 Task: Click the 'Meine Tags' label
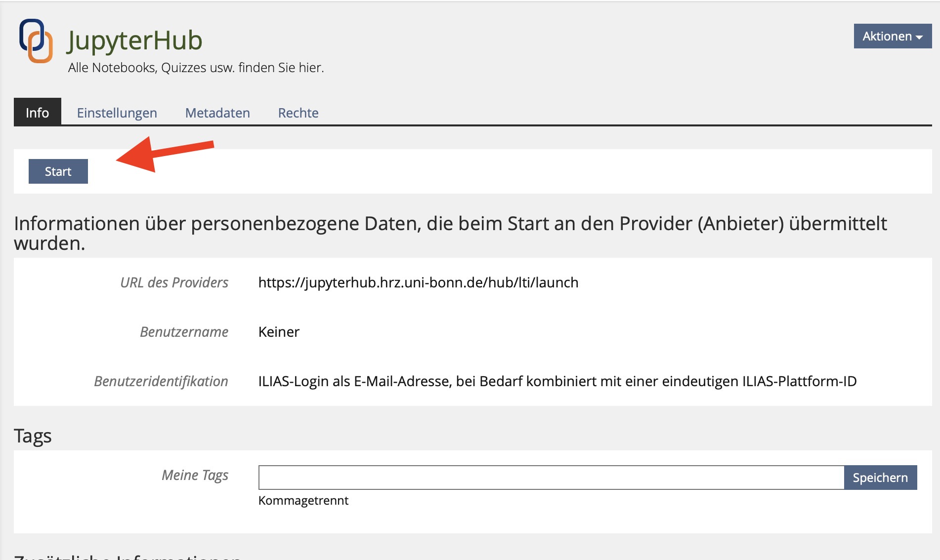pos(195,475)
